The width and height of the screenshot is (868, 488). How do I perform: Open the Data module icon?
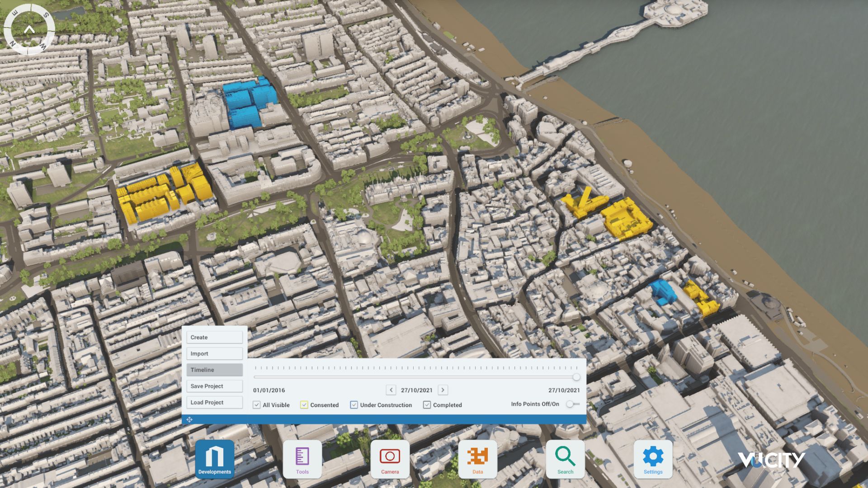click(477, 459)
